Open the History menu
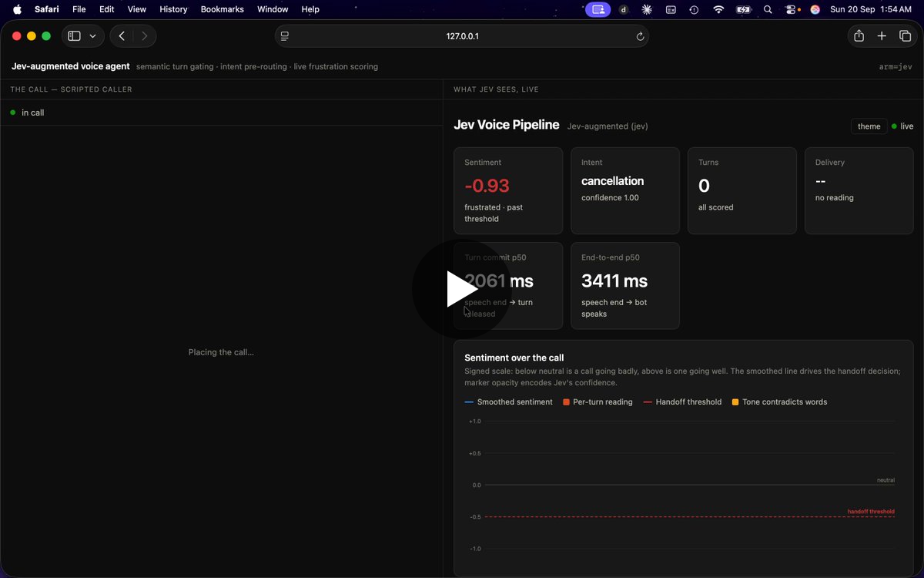This screenshot has width=924, height=578. [173, 9]
